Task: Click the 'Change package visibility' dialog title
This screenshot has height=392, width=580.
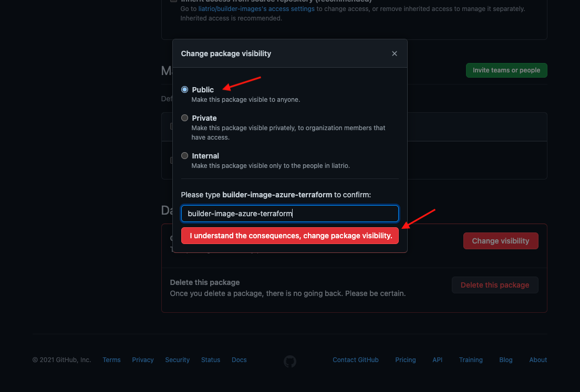Action: coord(226,54)
